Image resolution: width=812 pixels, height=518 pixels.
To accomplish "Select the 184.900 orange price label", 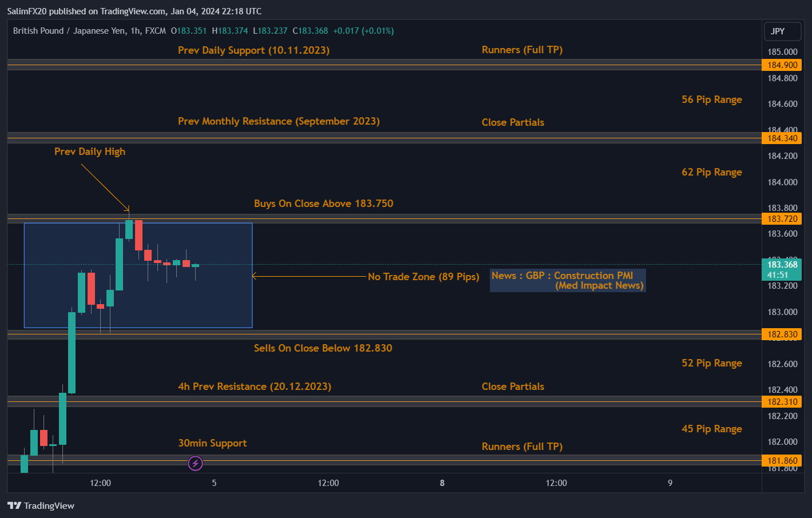I will coord(782,65).
